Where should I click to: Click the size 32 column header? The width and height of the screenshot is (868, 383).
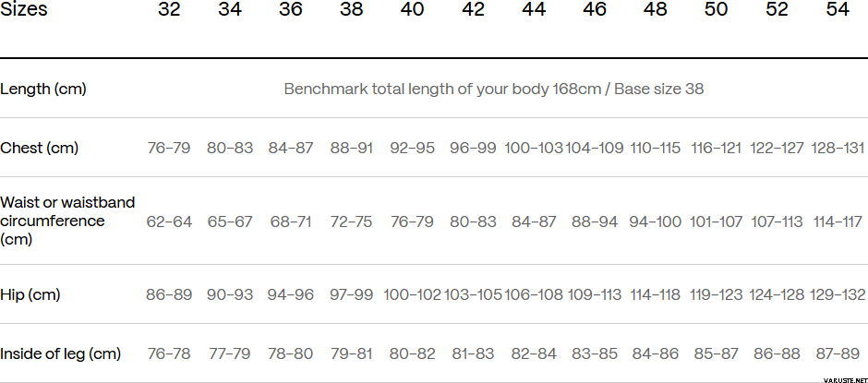pos(169,10)
